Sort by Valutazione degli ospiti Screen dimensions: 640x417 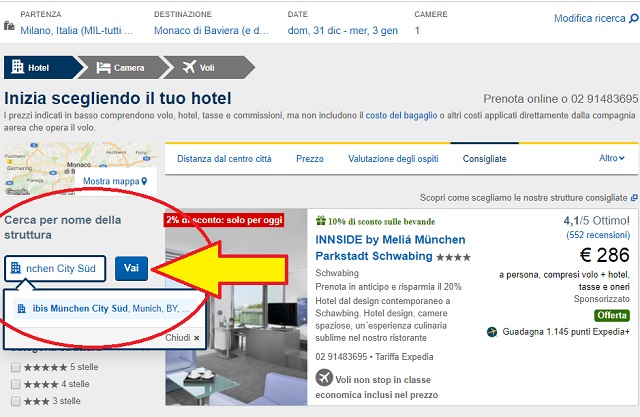pos(393,159)
